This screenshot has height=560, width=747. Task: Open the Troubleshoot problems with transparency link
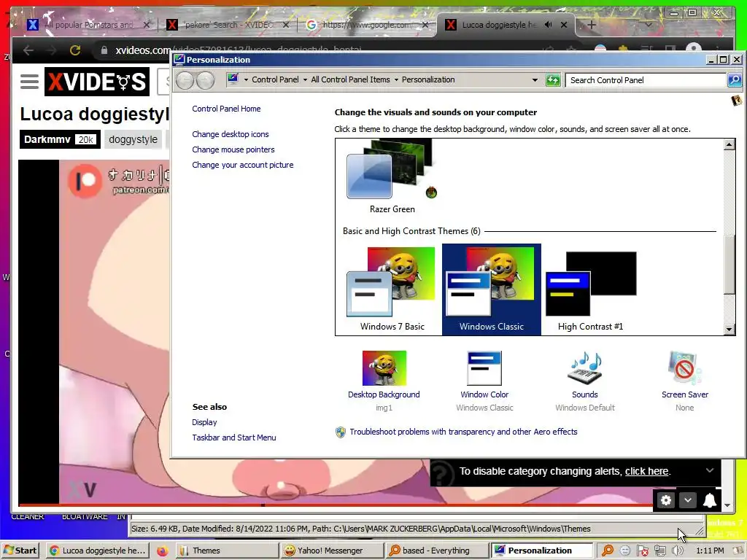[x=463, y=432]
